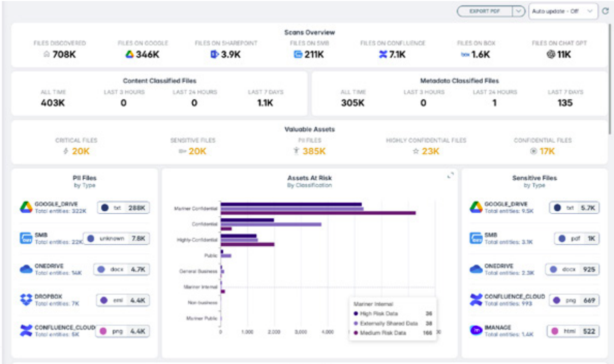This screenshot has width=614, height=364.
Task: Click the Highly-Confidential medium risk bar
Action: [248, 244]
